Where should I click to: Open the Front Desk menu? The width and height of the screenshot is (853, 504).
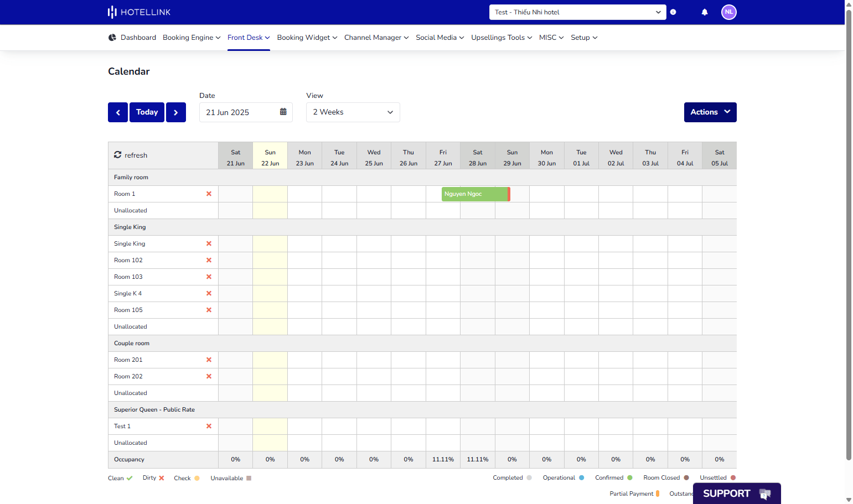(x=249, y=38)
